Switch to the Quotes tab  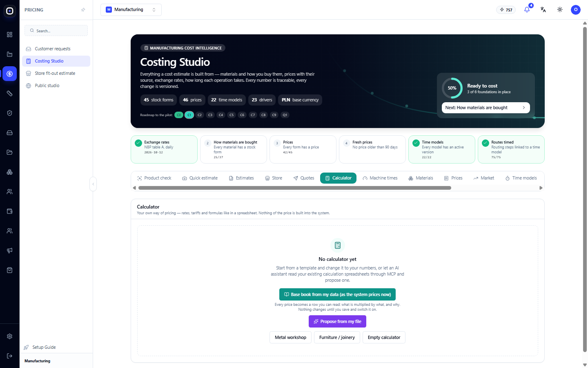304,178
